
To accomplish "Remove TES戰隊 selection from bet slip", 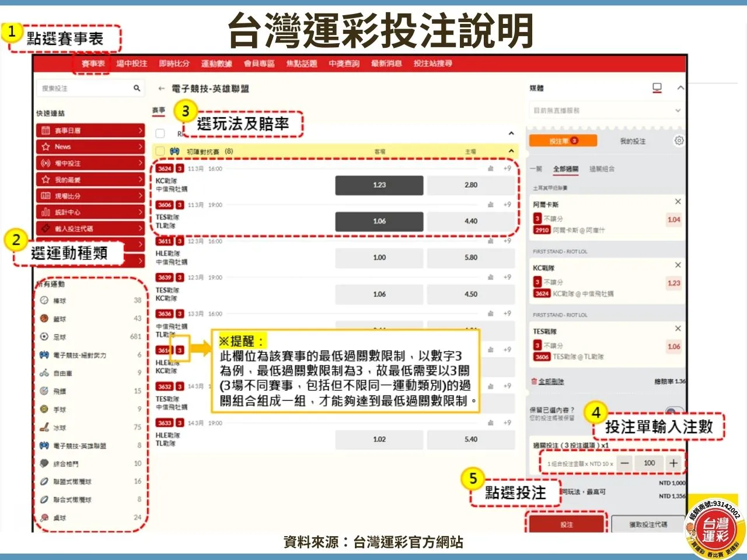I will point(678,328).
